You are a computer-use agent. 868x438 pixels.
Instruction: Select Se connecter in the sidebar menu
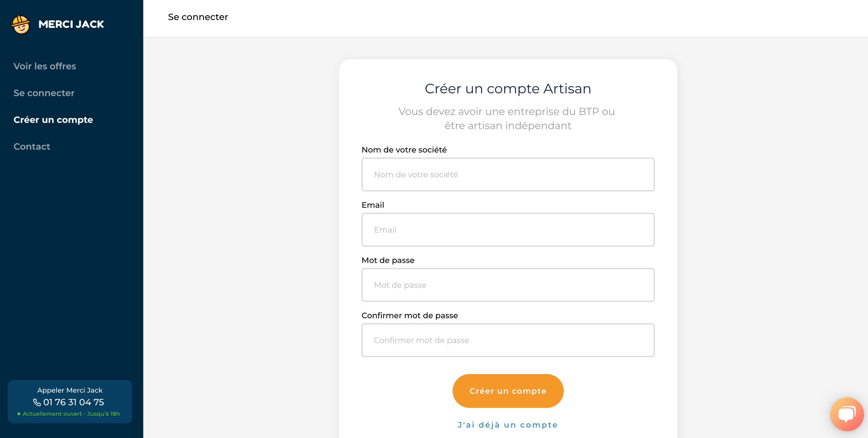[44, 93]
